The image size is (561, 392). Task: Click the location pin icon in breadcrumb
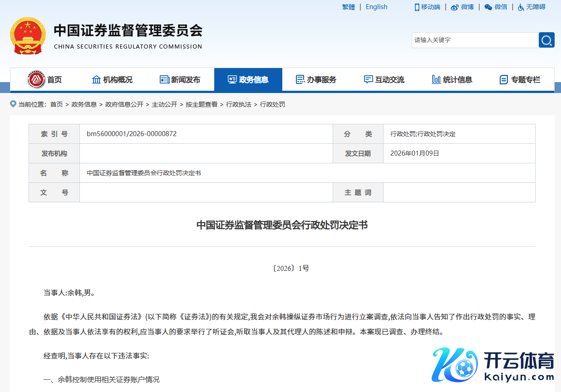point(13,104)
